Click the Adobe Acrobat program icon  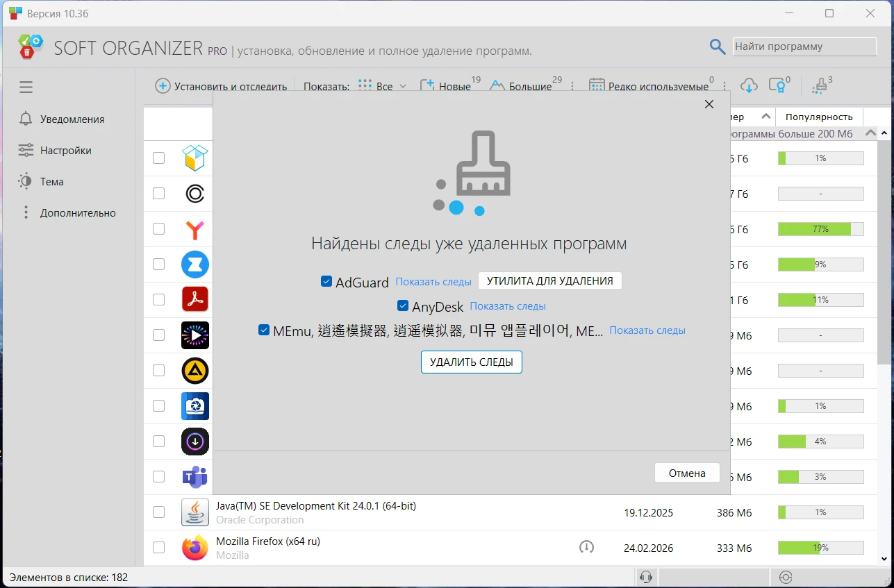tap(195, 300)
